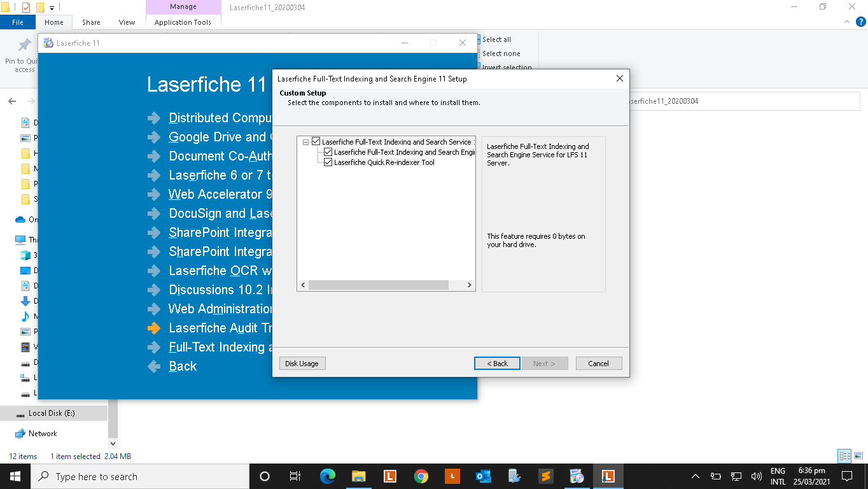Launch Google Chrome from the taskbar
The image size is (868, 489).
421,476
